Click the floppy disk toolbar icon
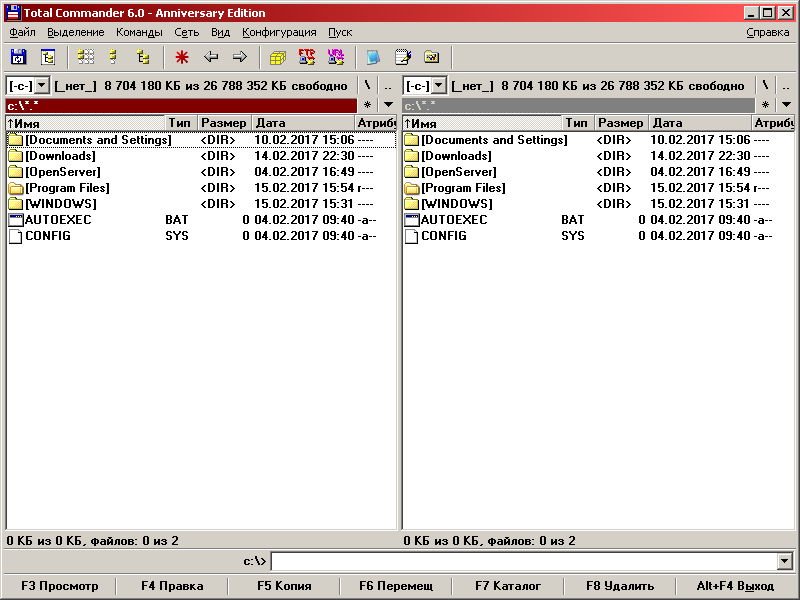800x600 pixels. tap(19, 57)
